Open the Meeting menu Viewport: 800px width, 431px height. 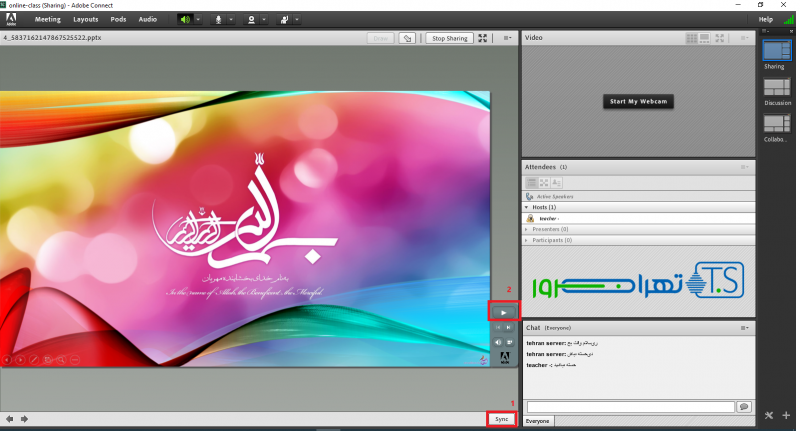click(x=48, y=19)
